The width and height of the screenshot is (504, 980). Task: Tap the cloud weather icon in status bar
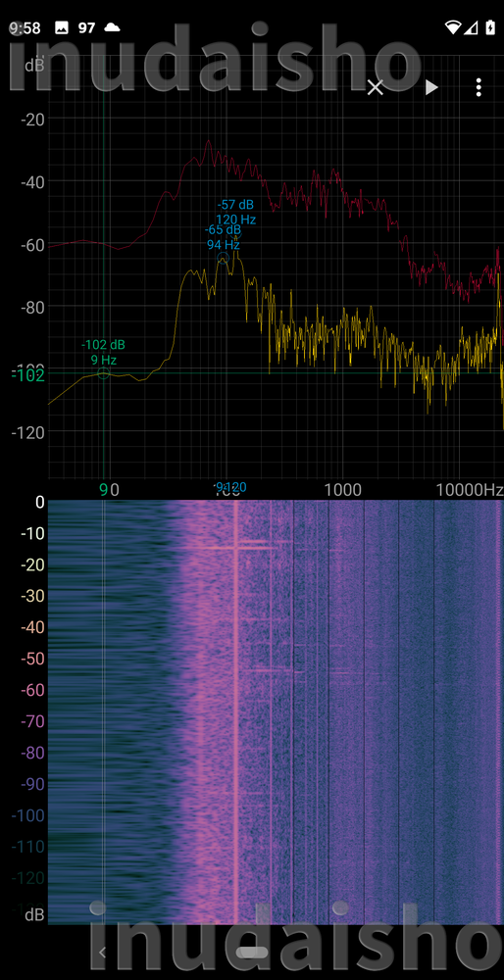(112, 27)
